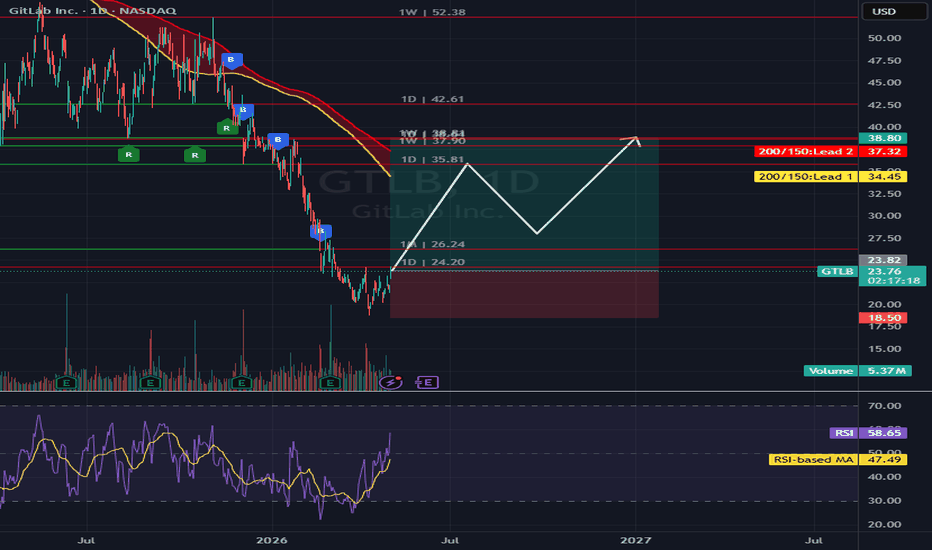The height and width of the screenshot is (550, 932).
Task: Open the earnings E marker just before 2026
Action: coord(241,383)
